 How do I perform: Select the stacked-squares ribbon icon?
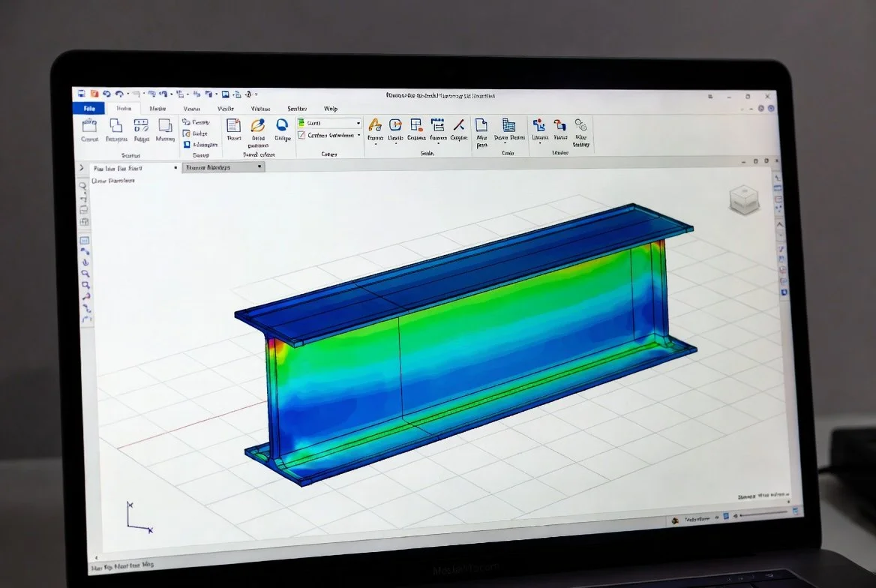(165, 126)
